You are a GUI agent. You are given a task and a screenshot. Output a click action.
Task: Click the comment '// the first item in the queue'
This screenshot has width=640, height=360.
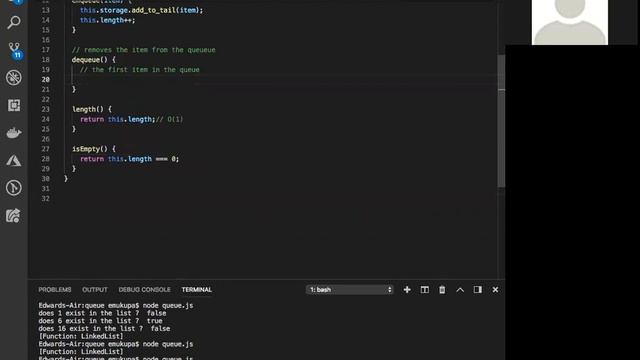[x=140, y=70]
